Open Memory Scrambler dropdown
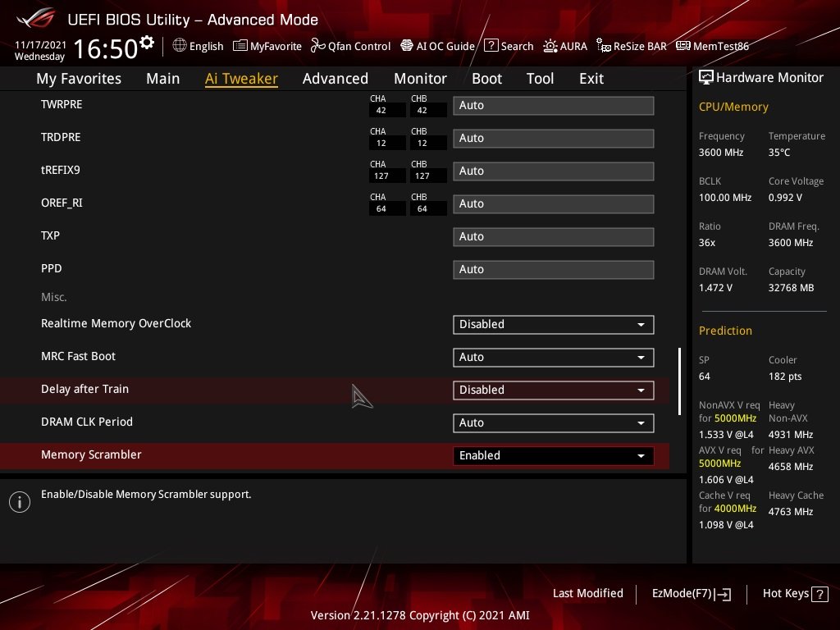Viewport: 840px width, 630px height. 554,455
